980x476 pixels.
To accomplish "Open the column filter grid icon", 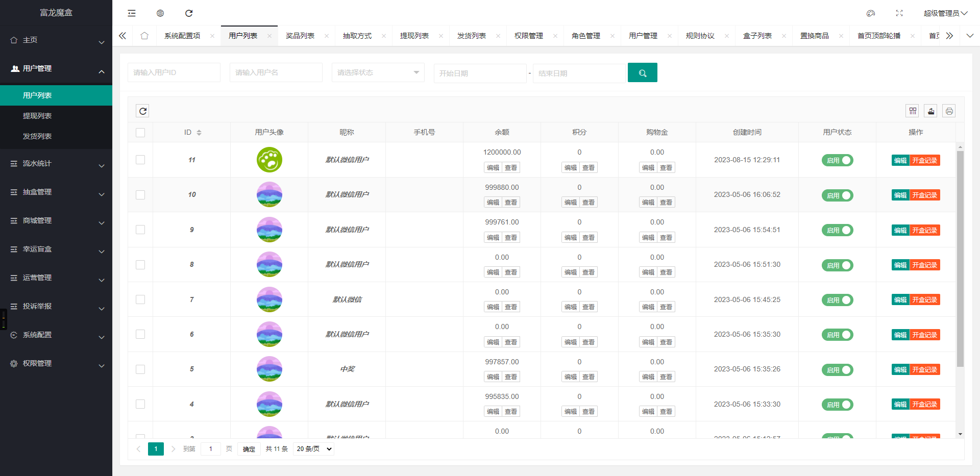I will (913, 111).
